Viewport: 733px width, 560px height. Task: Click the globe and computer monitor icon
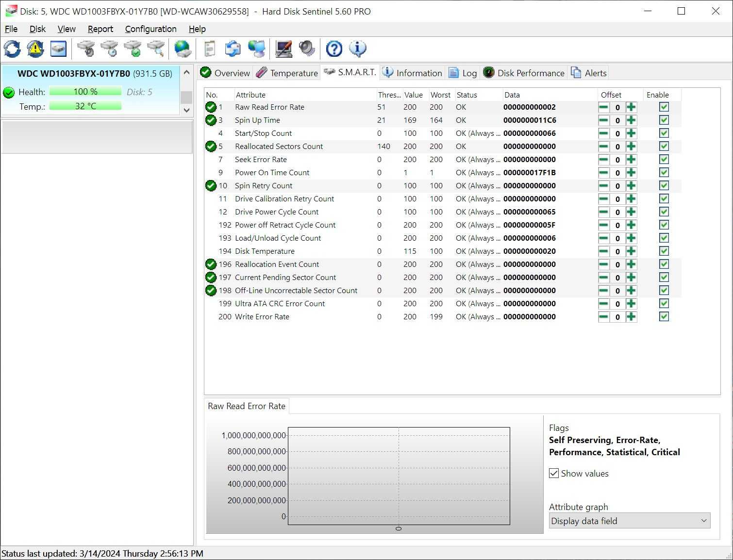[257, 49]
